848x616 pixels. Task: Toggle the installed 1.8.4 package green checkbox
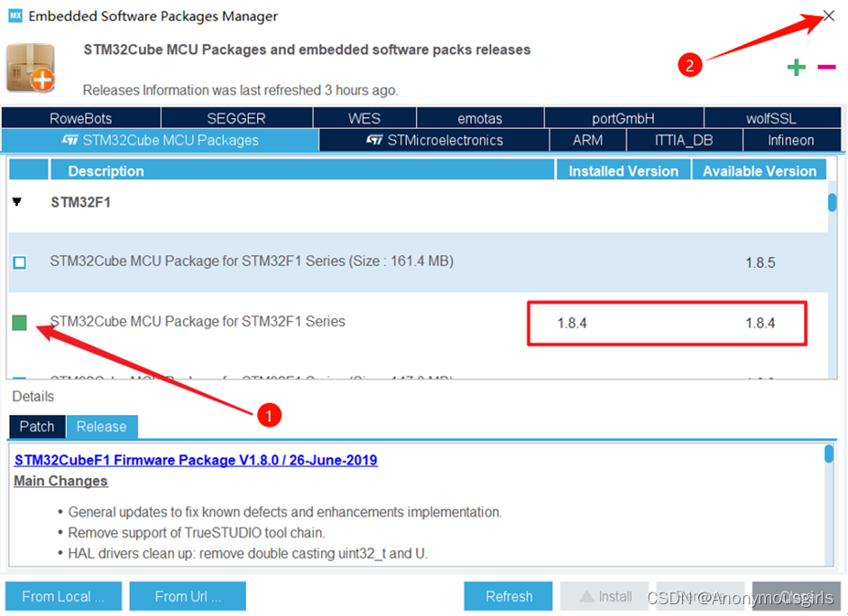point(20,323)
